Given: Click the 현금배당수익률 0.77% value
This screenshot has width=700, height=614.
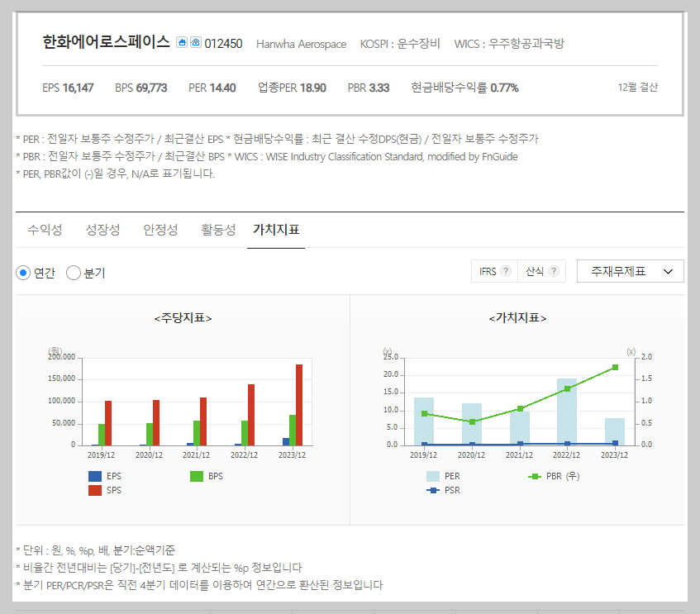Looking at the screenshot, I should tap(464, 88).
